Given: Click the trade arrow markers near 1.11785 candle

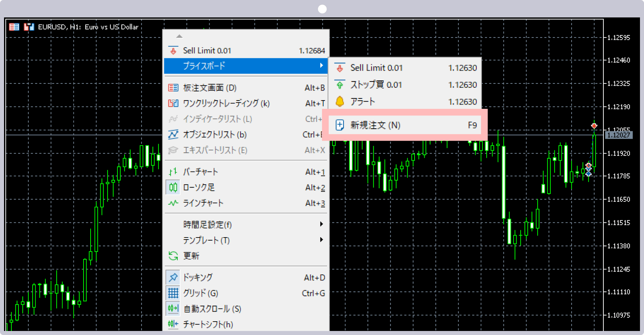Looking at the screenshot, I should click(588, 170).
